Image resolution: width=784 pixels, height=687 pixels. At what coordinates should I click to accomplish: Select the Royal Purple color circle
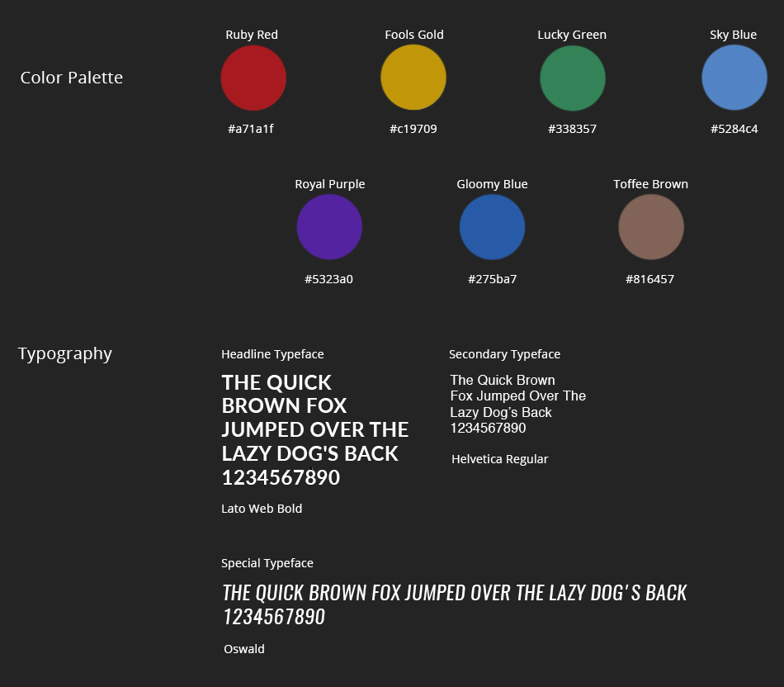(x=329, y=227)
